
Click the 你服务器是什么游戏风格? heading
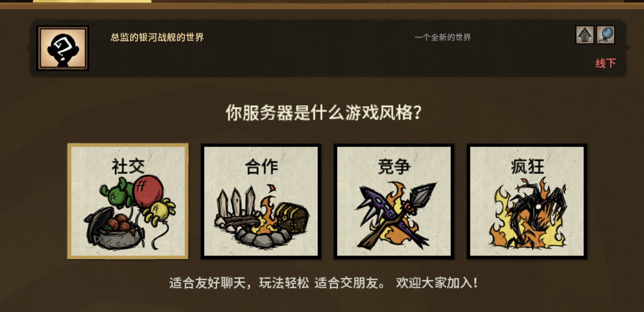(x=323, y=113)
